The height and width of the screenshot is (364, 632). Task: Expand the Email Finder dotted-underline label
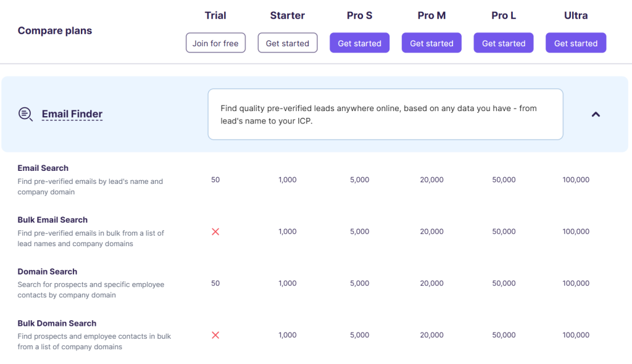[x=72, y=114]
